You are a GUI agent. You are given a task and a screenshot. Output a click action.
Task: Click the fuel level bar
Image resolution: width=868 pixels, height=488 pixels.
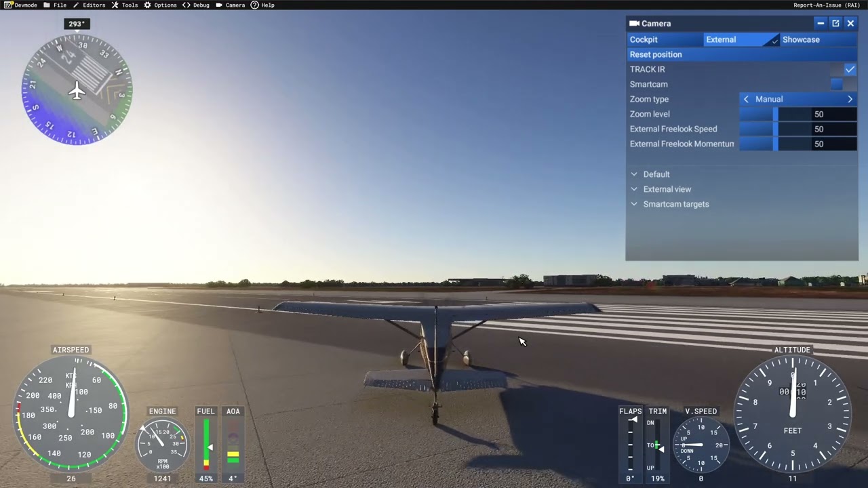pyautogui.click(x=206, y=445)
